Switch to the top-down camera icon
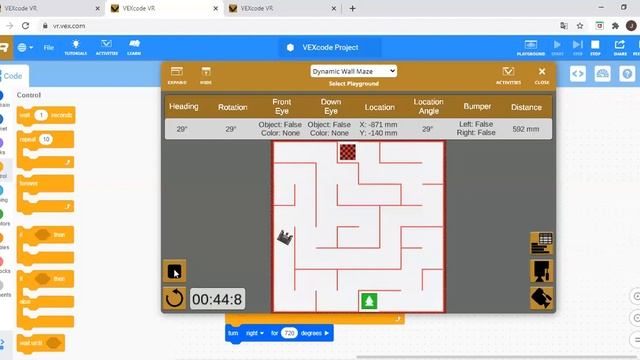Screen dimensions: 640x360 coord(541,298)
